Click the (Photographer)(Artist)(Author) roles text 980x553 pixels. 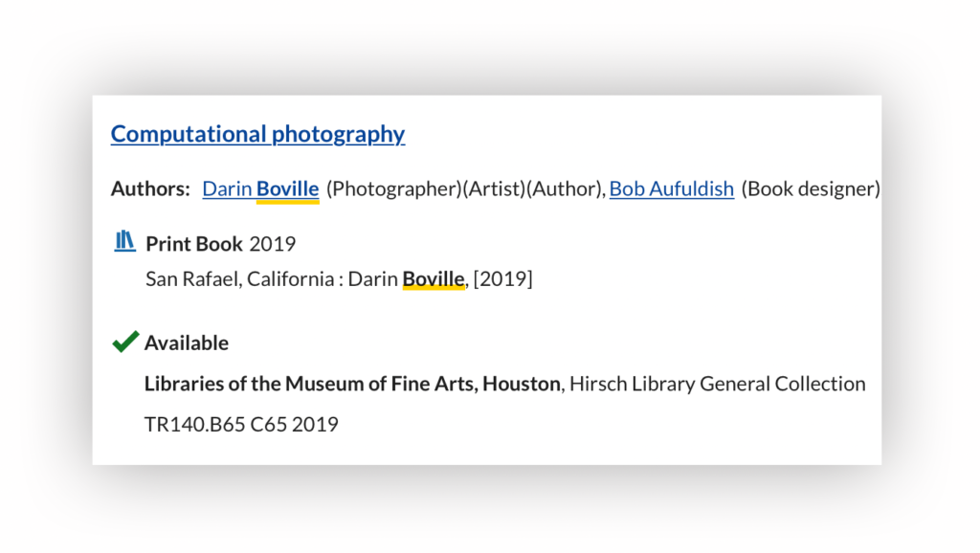click(464, 188)
